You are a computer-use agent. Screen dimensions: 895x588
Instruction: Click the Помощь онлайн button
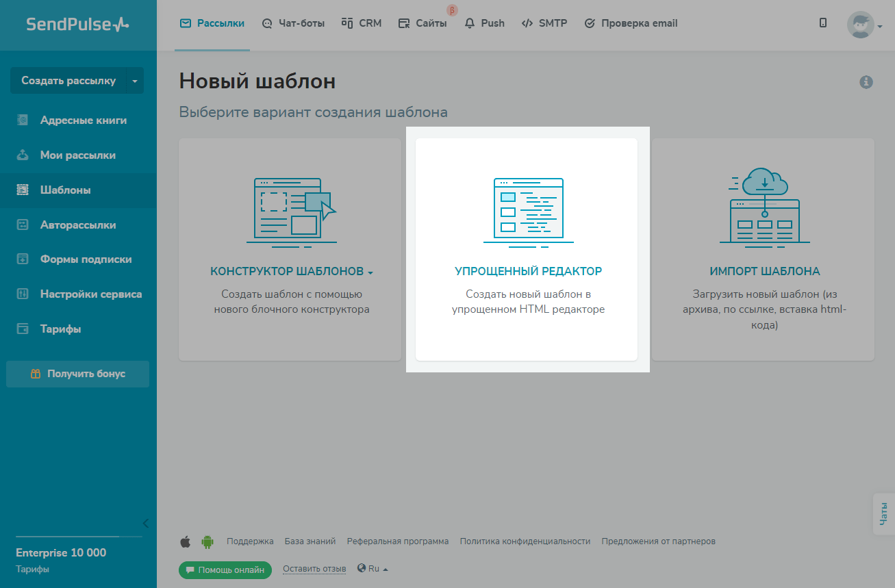click(x=225, y=570)
